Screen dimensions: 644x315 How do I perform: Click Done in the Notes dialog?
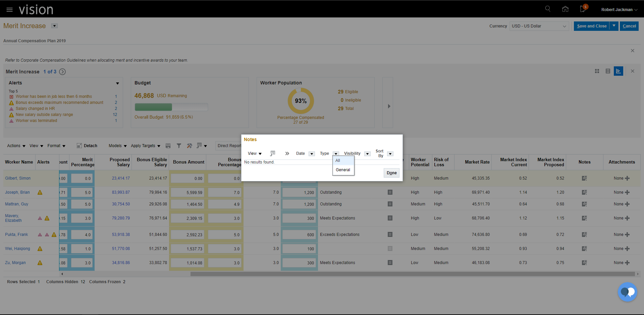391,173
